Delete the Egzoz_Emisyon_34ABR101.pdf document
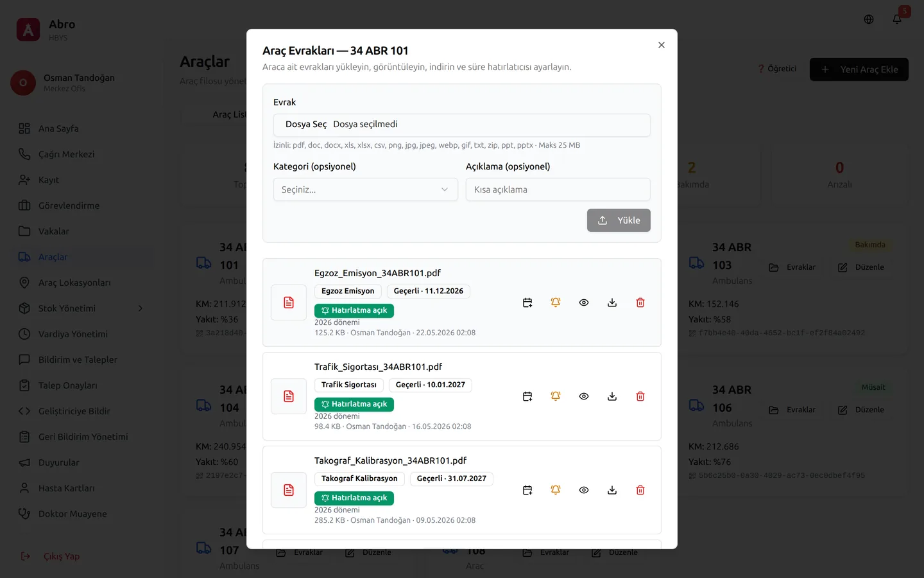The image size is (924, 578). tap(640, 302)
